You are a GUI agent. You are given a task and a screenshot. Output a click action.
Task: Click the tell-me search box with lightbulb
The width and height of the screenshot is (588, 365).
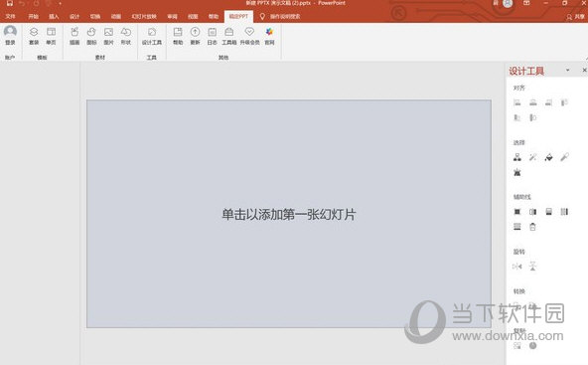(x=280, y=16)
